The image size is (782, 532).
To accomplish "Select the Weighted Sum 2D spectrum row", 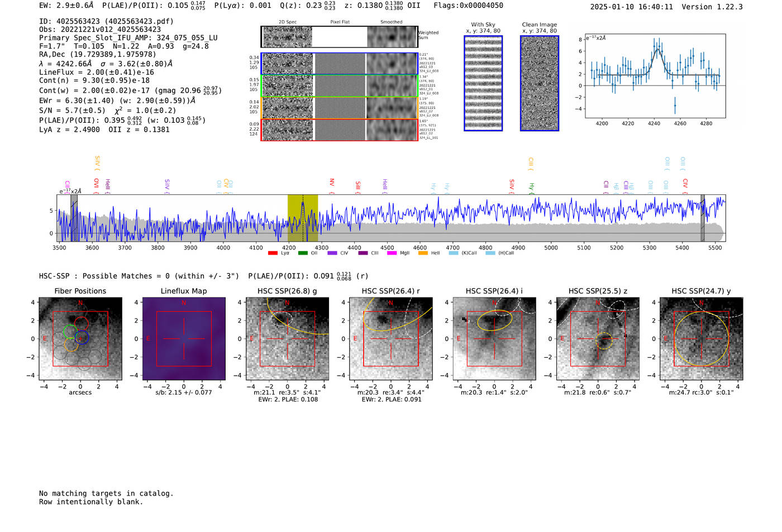I will pos(339,37).
